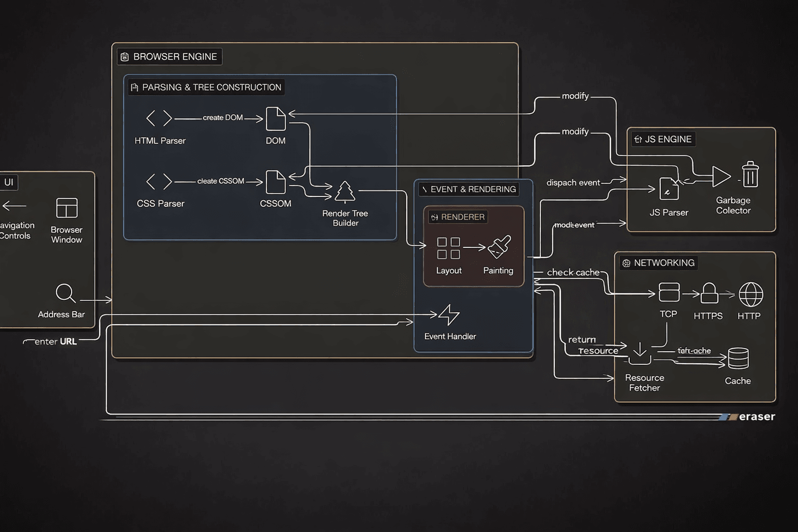Screen dimensions: 798x532
Task: Click the Navigation Controls back arrow
Action: tap(14, 206)
